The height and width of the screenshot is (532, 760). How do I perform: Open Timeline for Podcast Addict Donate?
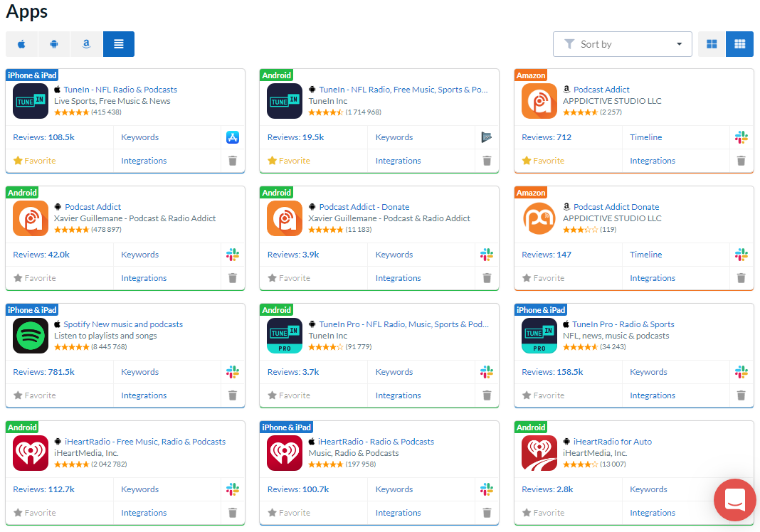click(645, 255)
